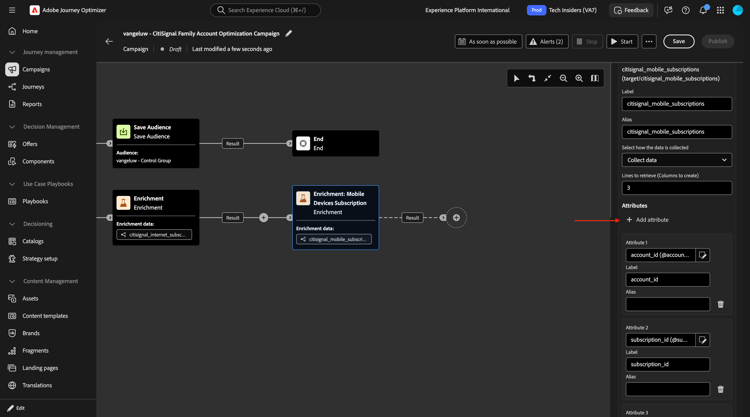Click the Strategy setup sidebar icon
This screenshot has width=750, height=417.
click(x=12, y=259)
